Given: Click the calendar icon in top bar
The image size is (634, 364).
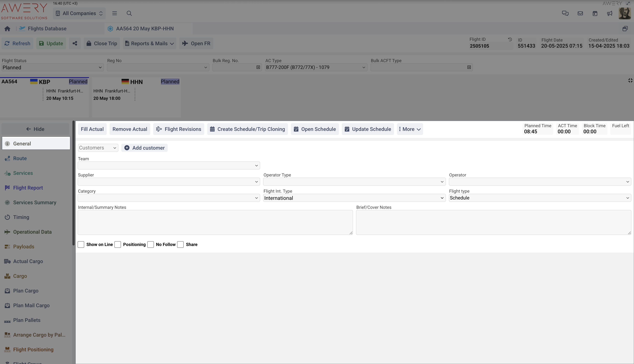Looking at the screenshot, I should 595,13.
